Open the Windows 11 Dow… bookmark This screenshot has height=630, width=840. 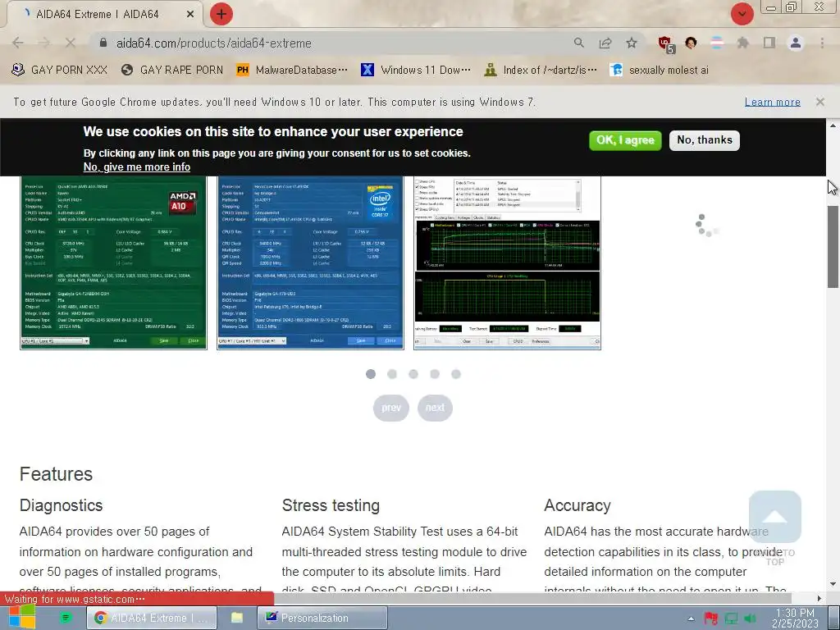pos(416,71)
